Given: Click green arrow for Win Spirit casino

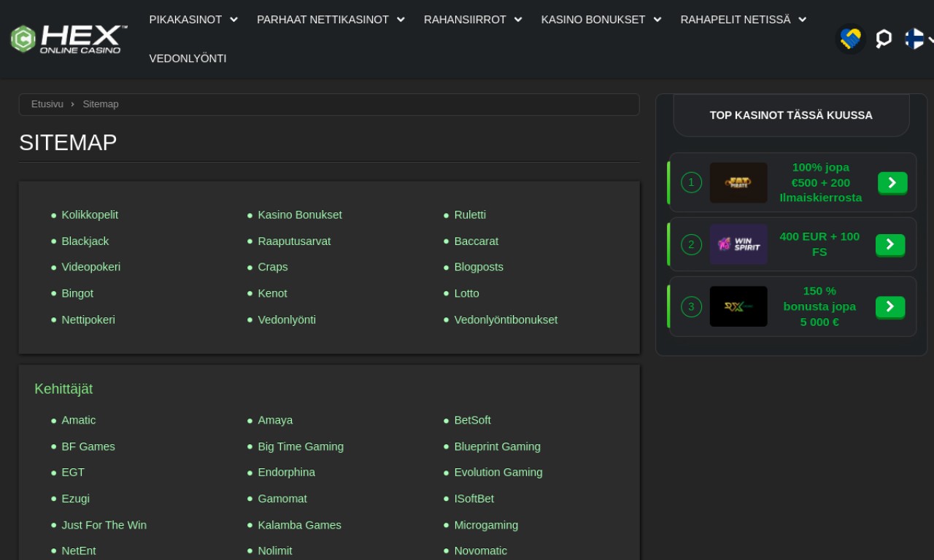Looking at the screenshot, I should tap(890, 245).
